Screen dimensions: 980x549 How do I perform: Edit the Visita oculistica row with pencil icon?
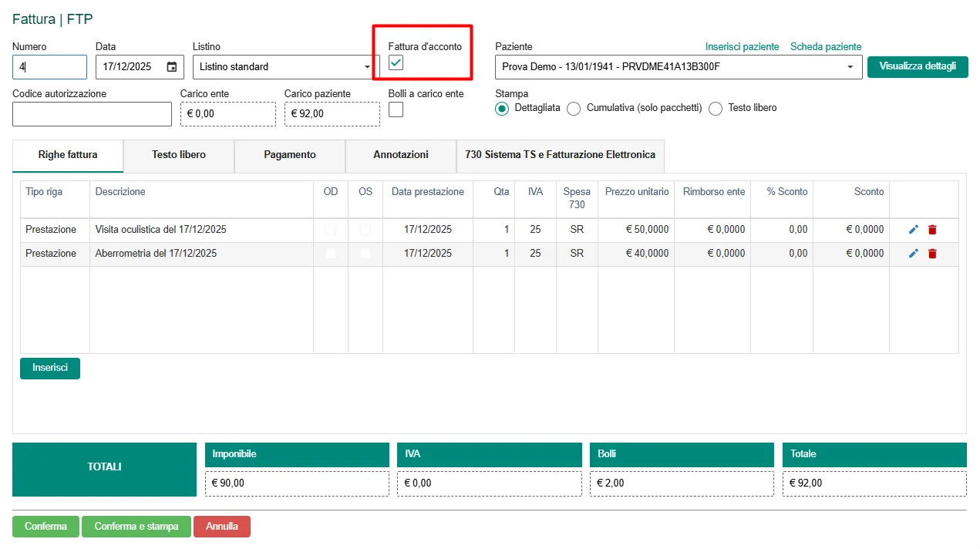[x=914, y=230]
